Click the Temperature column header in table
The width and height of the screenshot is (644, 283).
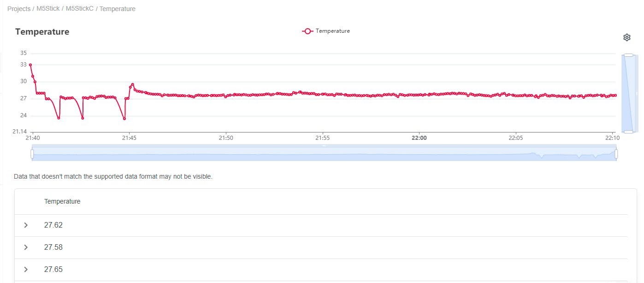tap(62, 201)
